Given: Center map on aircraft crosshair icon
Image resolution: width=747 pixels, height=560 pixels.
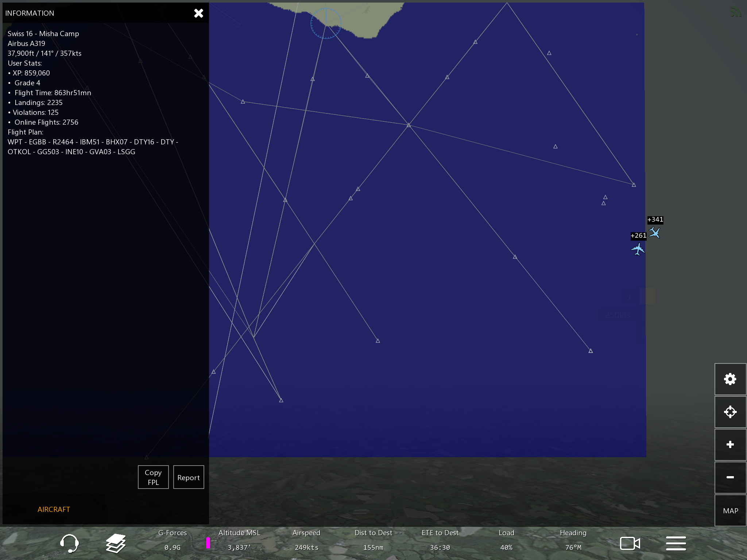Looking at the screenshot, I should [x=730, y=412].
